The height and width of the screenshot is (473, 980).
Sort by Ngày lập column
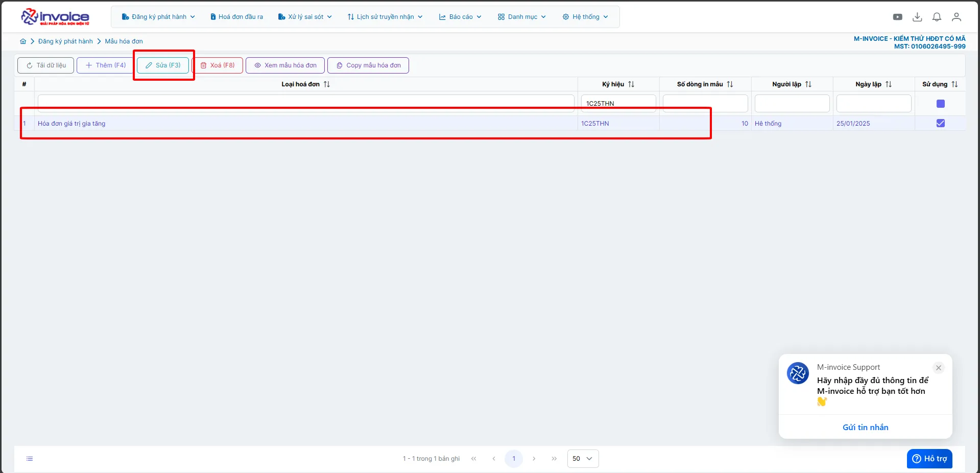tap(889, 84)
